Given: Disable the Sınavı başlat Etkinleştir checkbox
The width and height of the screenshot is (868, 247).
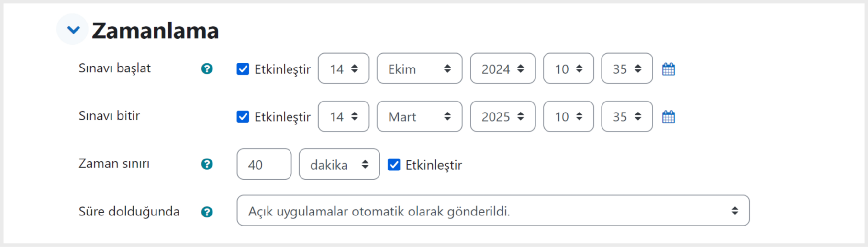Looking at the screenshot, I should (243, 69).
